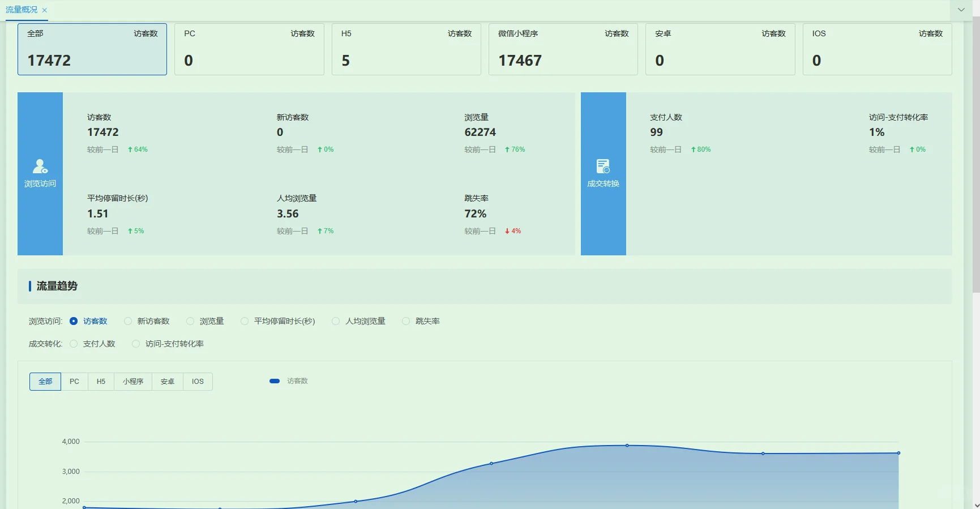This screenshot has width=980, height=509.
Task: Click the 62274 浏览量 value
Action: (480, 132)
